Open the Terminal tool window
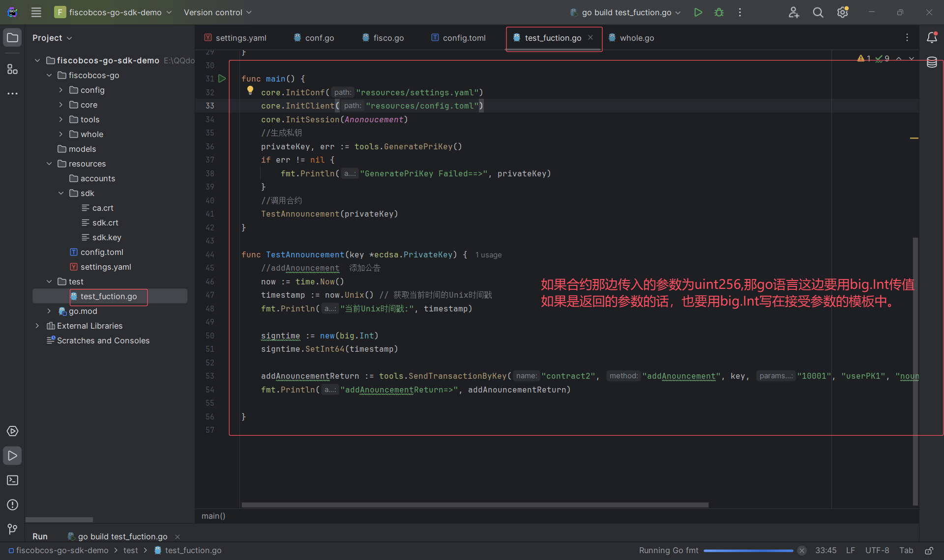Viewport: 944px width, 560px height. pos(12,480)
